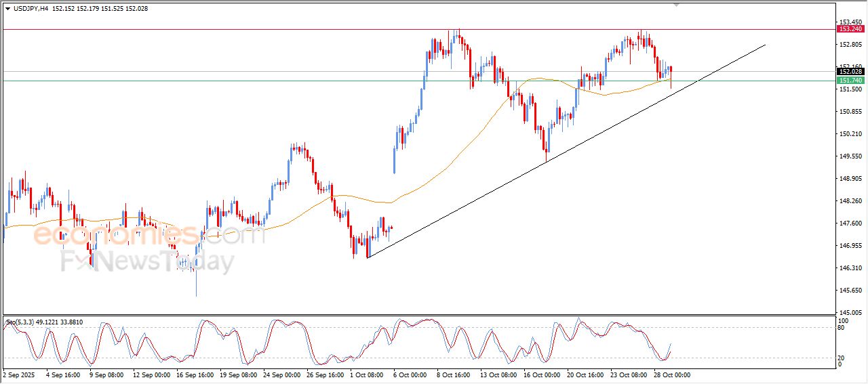
Task: Click the Sto(5,3,3) indicator label
Action: (22, 322)
